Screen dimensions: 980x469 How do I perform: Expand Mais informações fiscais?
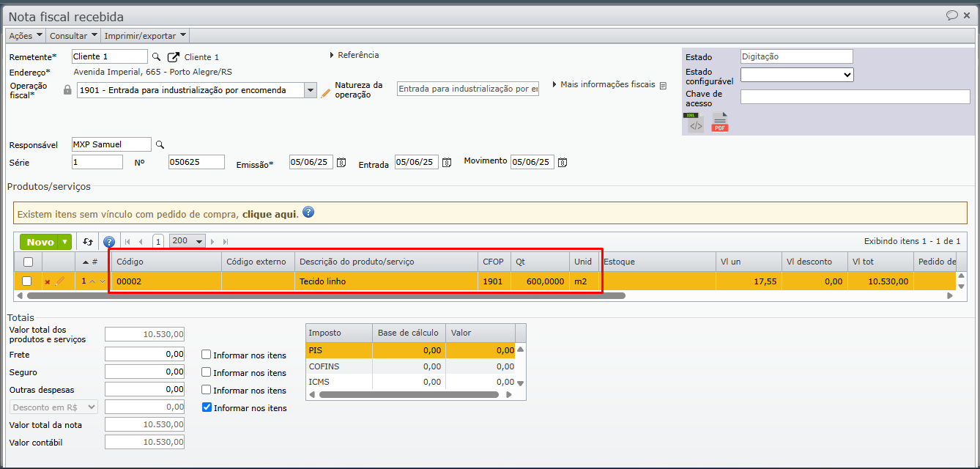coord(604,84)
